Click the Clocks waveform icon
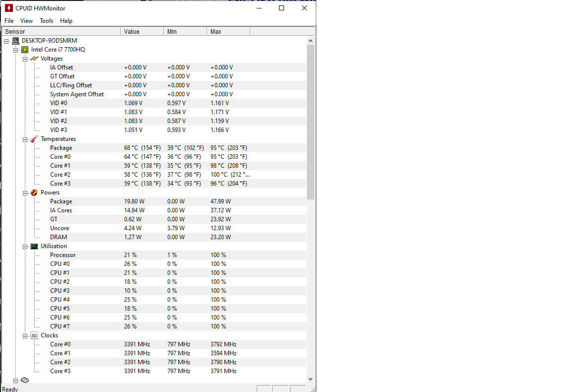 pyautogui.click(x=34, y=335)
